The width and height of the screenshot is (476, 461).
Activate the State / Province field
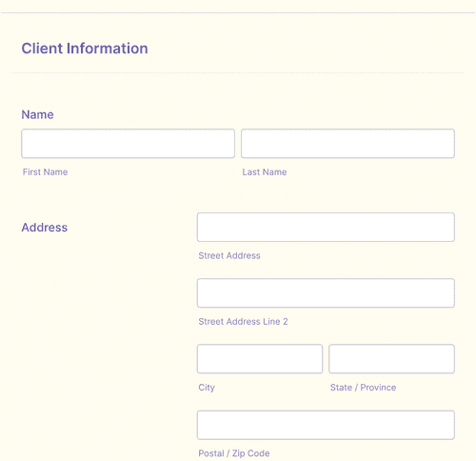391,359
